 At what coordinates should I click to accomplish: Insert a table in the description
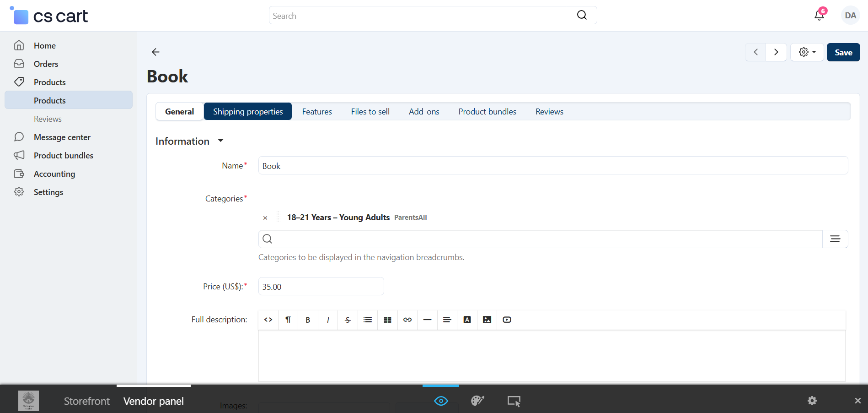point(387,320)
